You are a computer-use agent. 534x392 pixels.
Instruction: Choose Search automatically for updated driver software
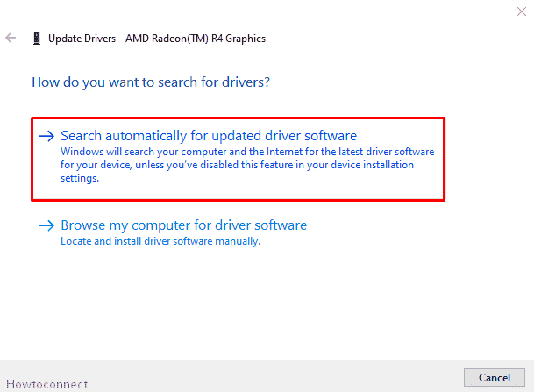pos(238,159)
